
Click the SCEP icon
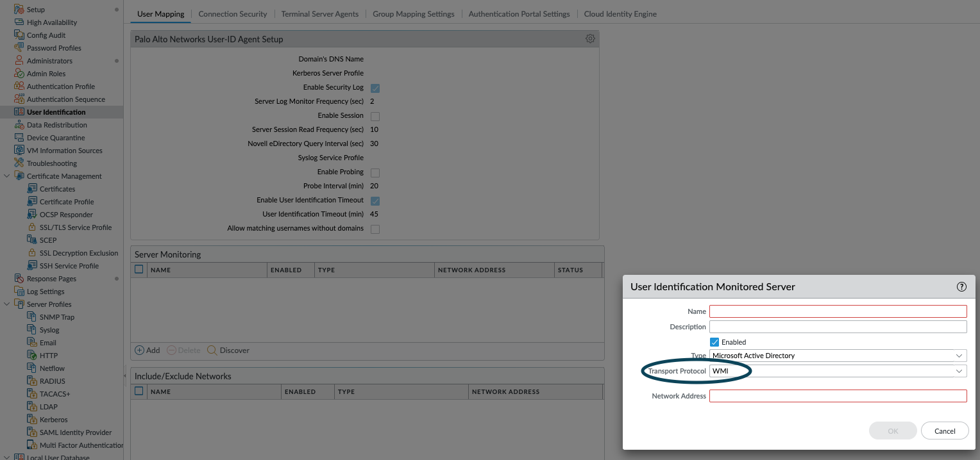(x=32, y=240)
